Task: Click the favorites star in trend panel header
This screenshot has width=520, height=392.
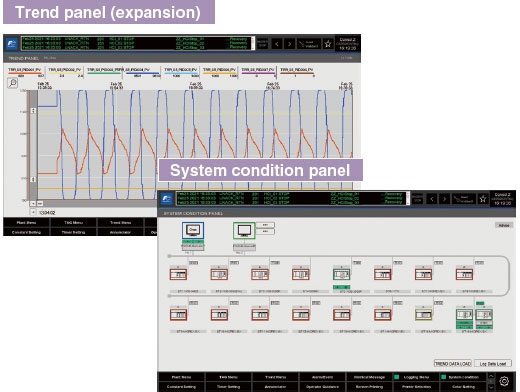Action: pyautogui.click(x=328, y=44)
